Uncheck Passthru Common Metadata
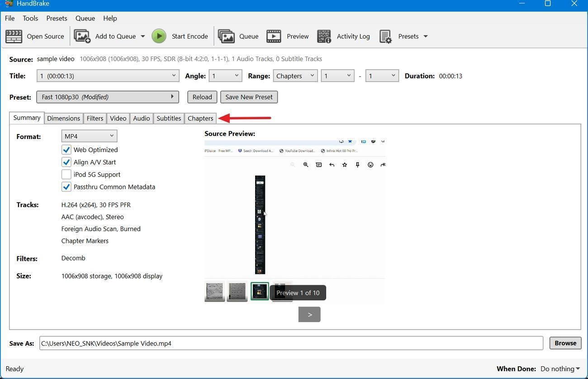This screenshot has height=379, width=588. (66, 187)
